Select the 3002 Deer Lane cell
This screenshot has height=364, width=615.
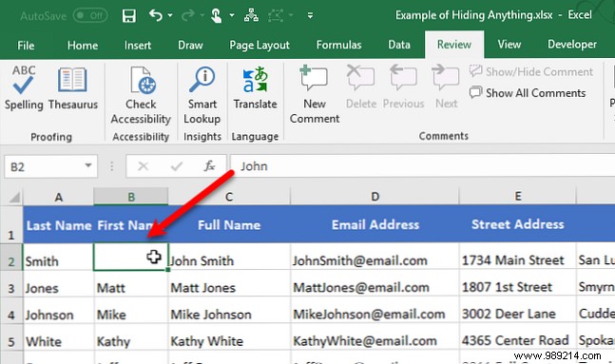(518, 310)
